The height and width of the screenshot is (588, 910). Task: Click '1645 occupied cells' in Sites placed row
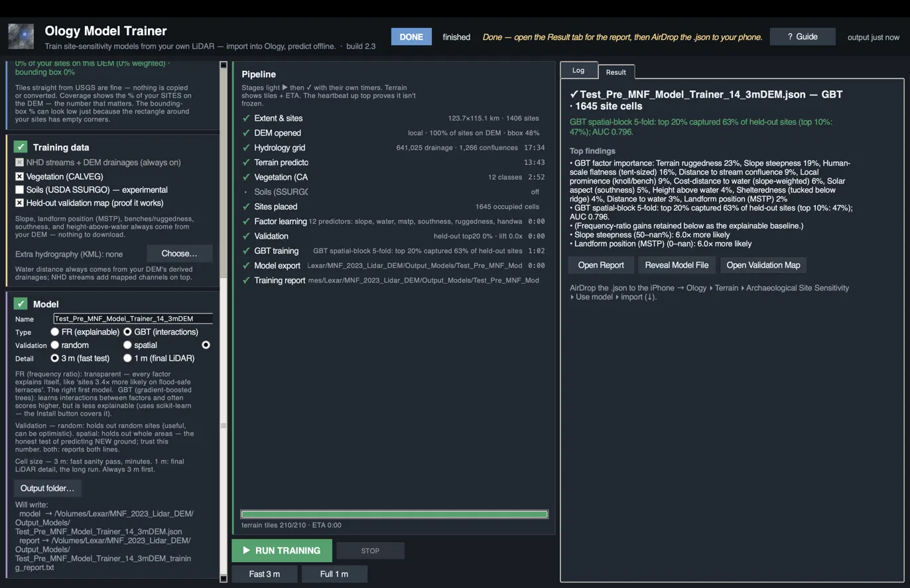coord(507,207)
